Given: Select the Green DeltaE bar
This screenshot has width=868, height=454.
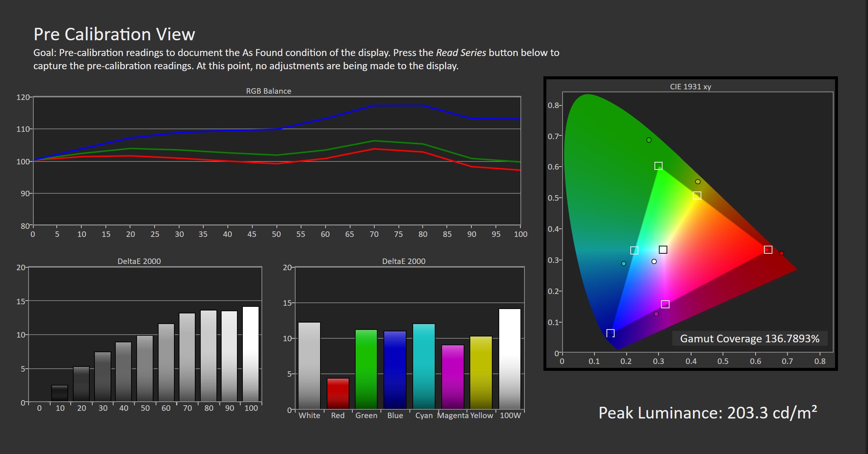Looking at the screenshot, I should coord(366,369).
